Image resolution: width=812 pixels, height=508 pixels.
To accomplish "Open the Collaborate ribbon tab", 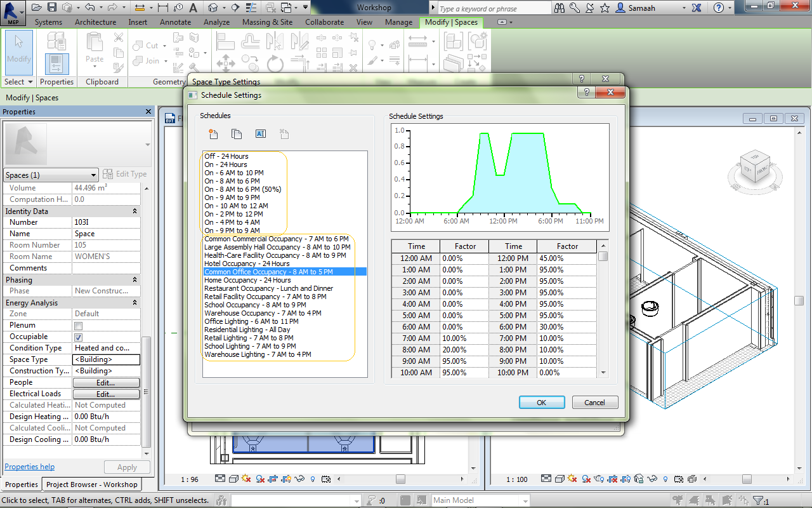I will coord(325,22).
